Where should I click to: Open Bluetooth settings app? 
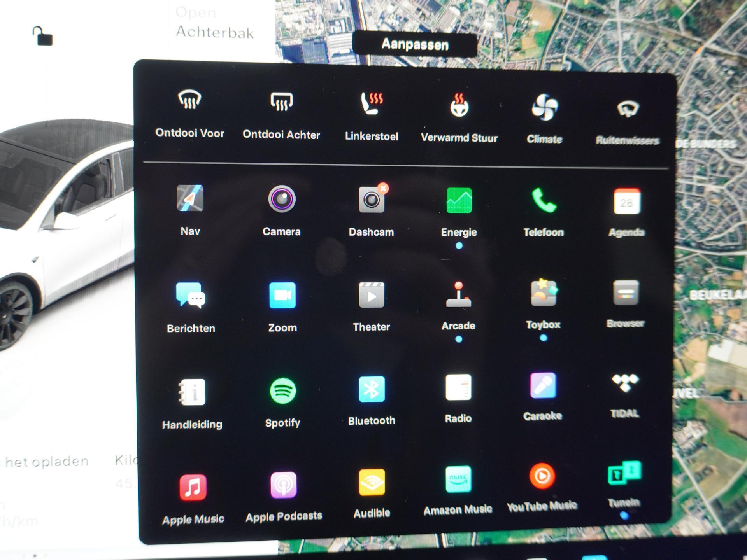click(372, 389)
